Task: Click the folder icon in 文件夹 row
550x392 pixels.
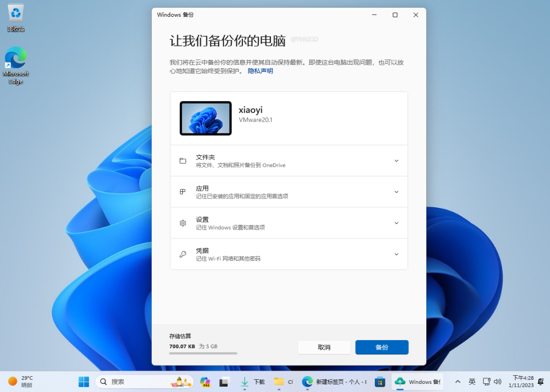Action: 183,160
